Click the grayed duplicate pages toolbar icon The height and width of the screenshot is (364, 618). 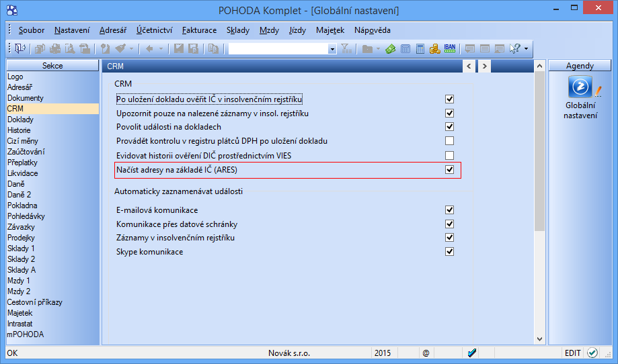click(213, 48)
